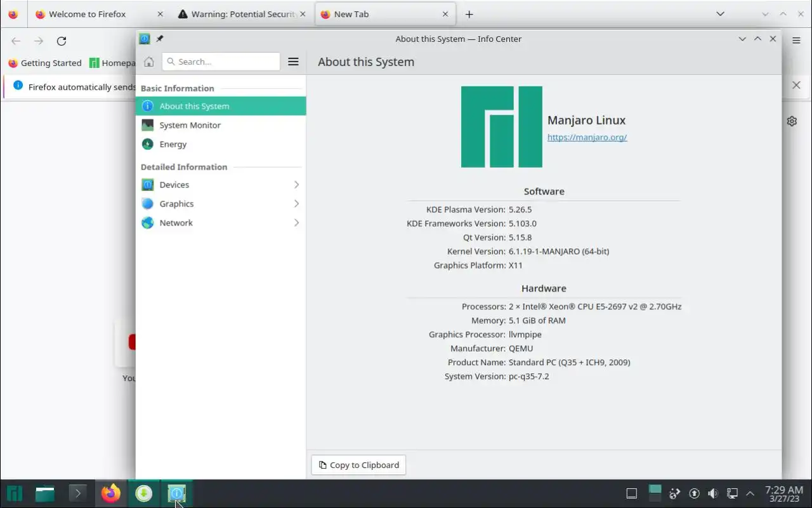Open System Monitor page

point(221,125)
